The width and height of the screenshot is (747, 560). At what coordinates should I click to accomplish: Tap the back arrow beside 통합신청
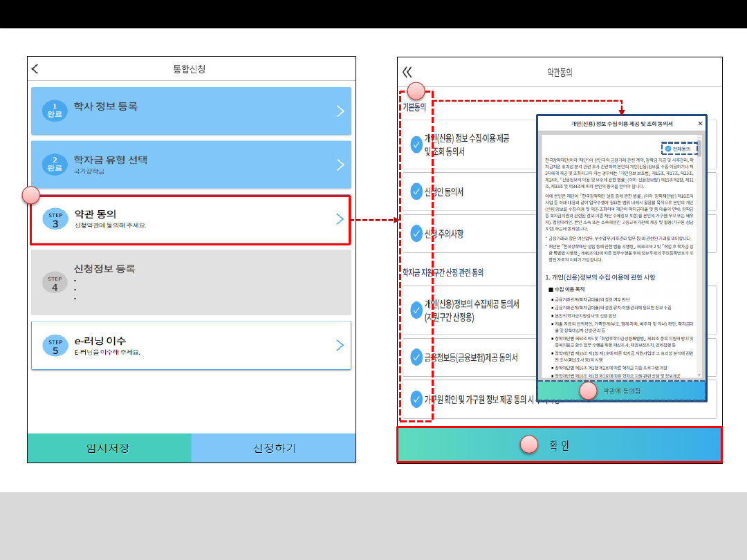point(35,69)
